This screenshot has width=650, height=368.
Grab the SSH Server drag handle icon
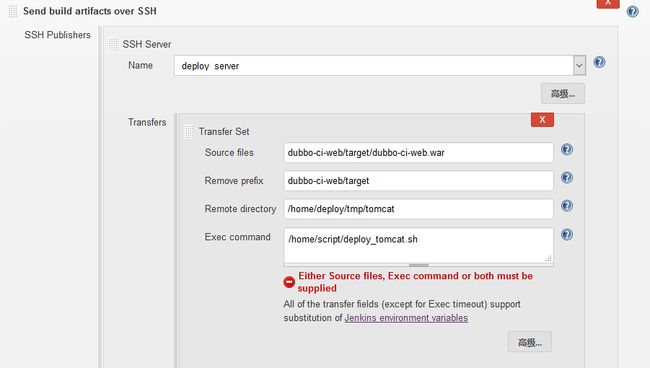pyautogui.click(x=112, y=44)
